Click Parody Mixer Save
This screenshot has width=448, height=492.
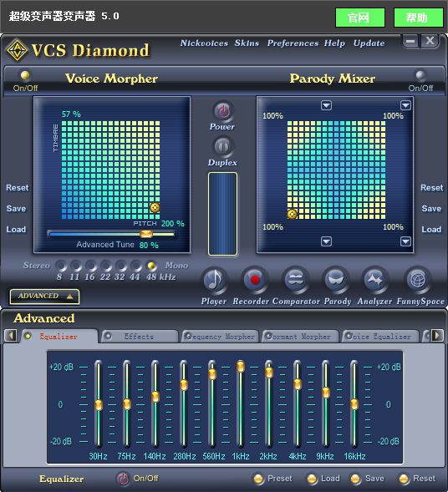(431, 209)
